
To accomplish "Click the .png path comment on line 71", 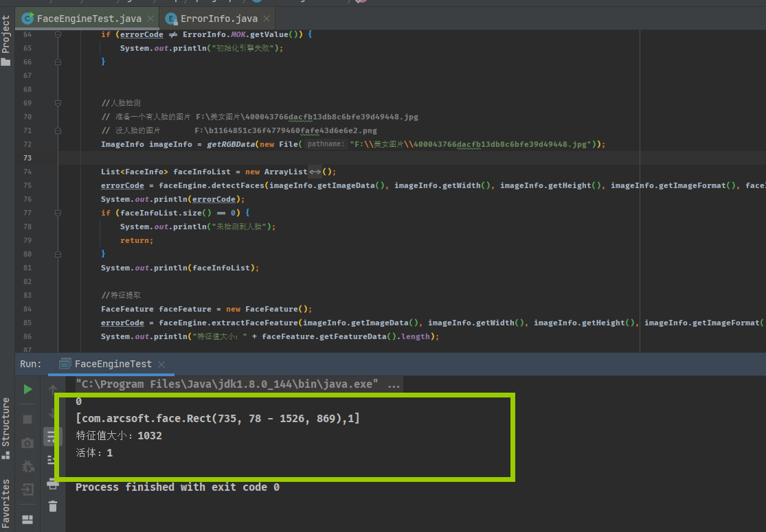I will pos(286,130).
